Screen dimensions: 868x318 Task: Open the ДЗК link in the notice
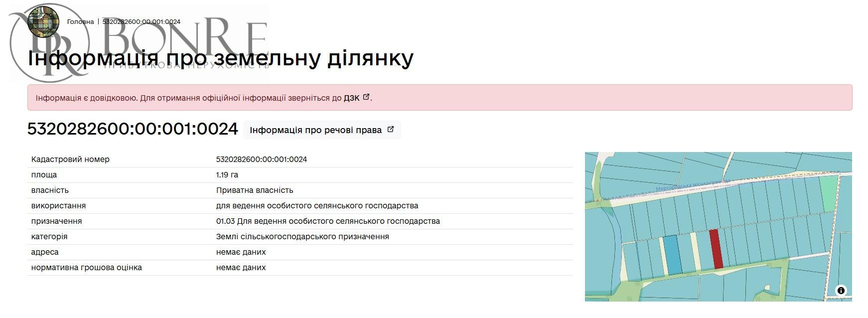tap(351, 98)
